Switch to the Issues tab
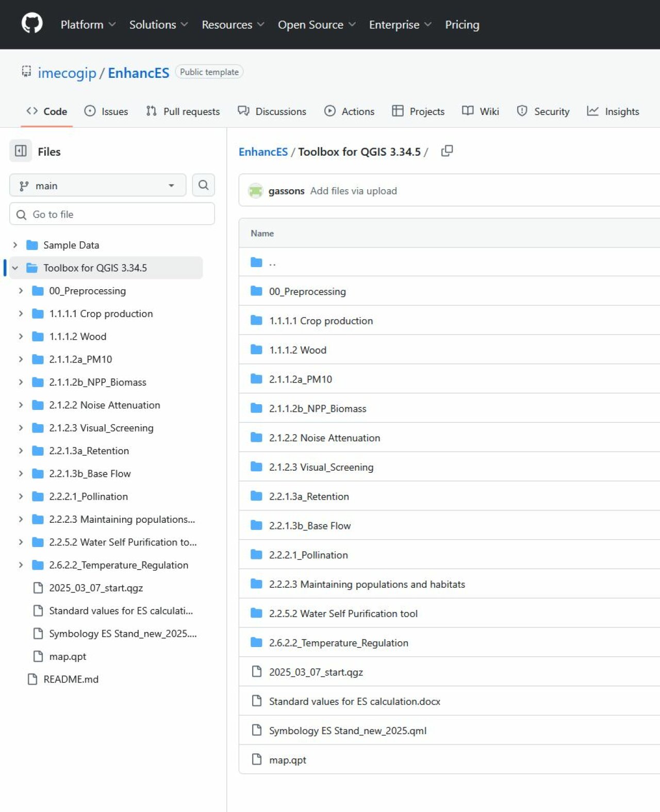 (106, 111)
